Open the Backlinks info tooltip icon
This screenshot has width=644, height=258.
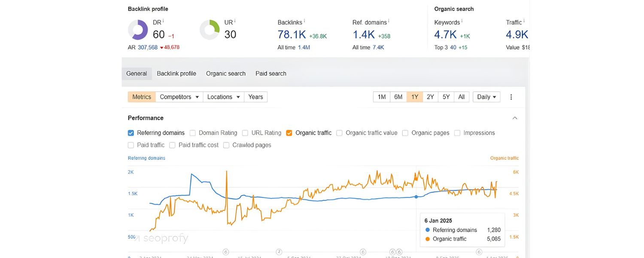pos(304,21)
